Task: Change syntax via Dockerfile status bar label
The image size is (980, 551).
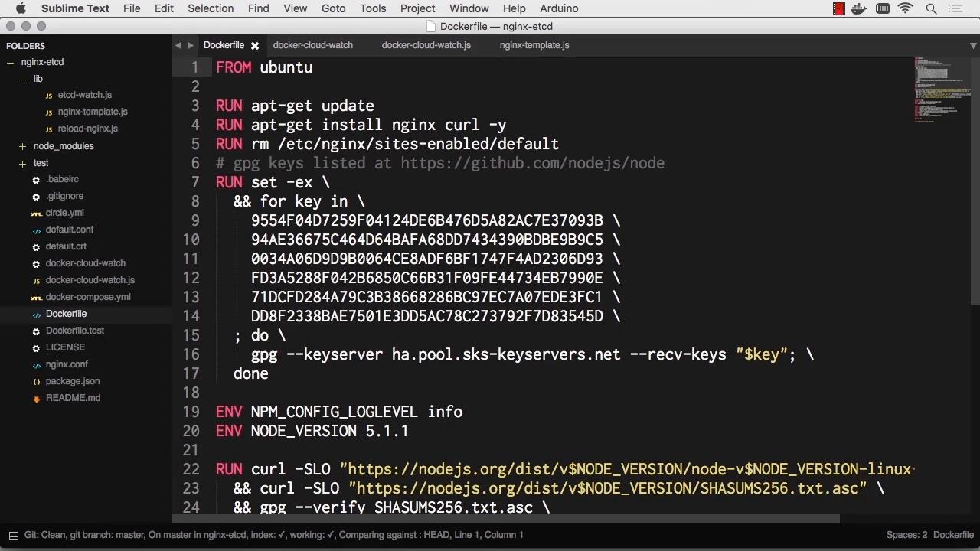Action: [953, 535]
